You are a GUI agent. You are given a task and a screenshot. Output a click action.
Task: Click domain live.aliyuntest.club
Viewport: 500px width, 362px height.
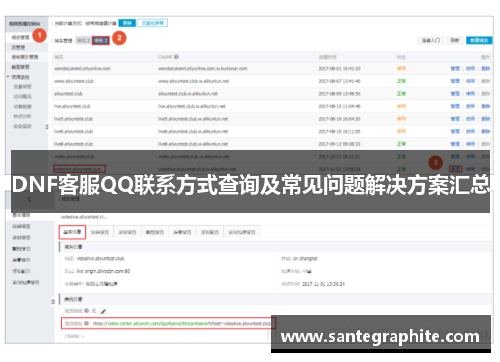(72, 106)
